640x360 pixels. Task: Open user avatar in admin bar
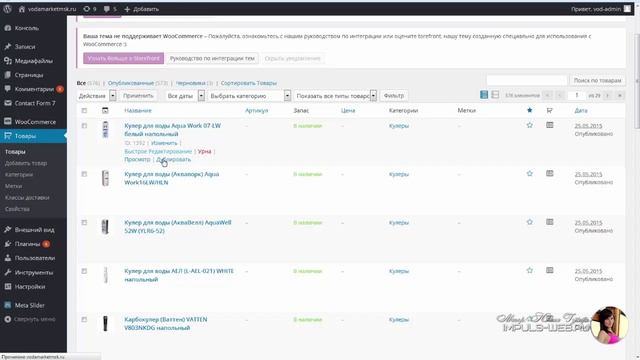[627, 9]
